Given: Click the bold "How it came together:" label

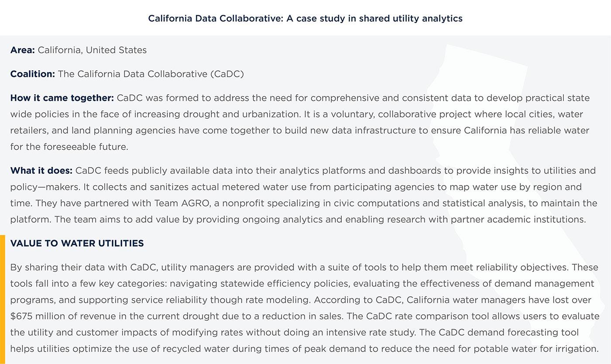Looking at the screenshot, I should pyautogui.click(x=62, y=98).
